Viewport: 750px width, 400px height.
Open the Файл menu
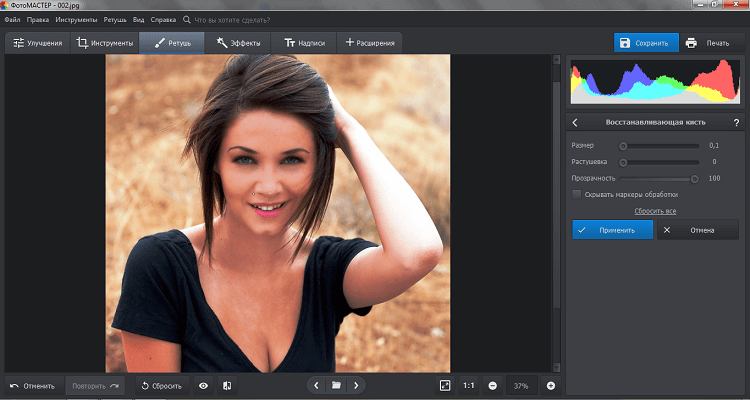point(13,19)
